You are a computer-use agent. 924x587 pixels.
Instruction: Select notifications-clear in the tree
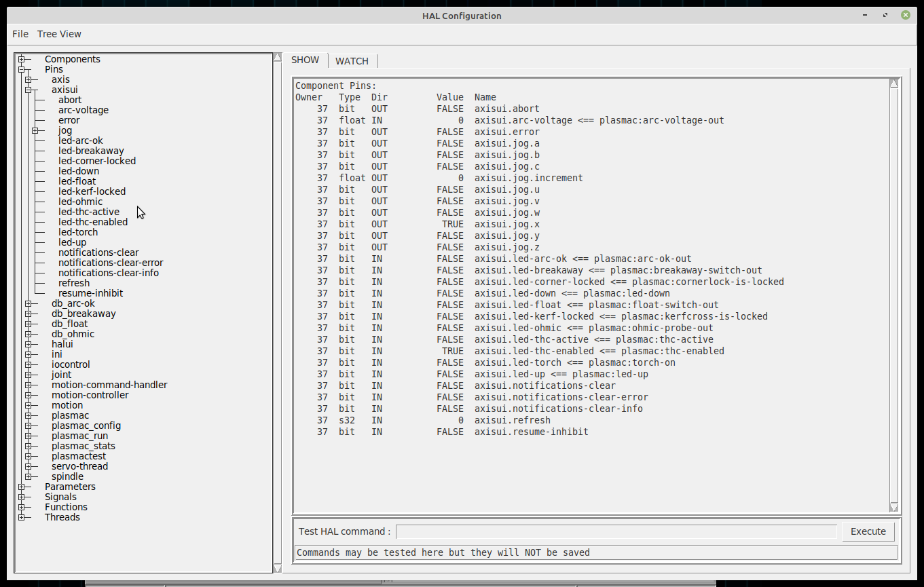point(98,252)
